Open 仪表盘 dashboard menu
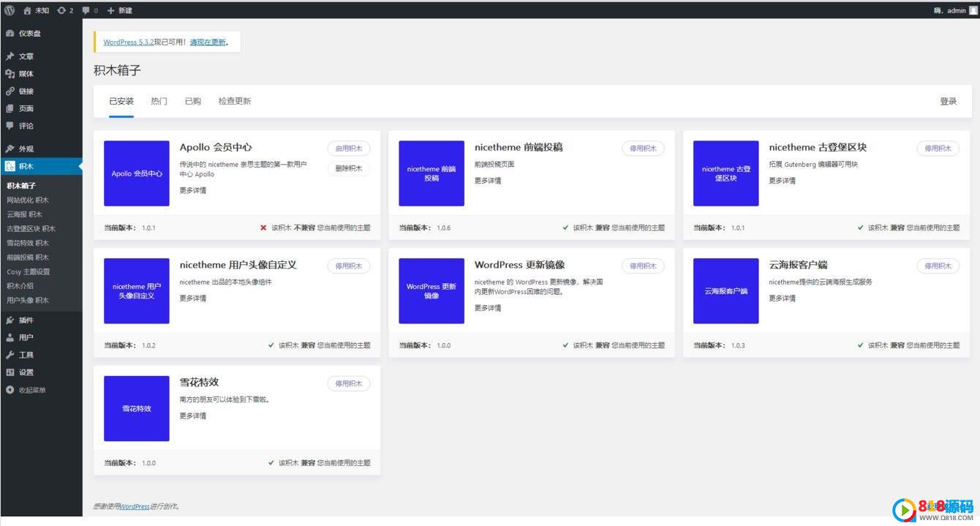Image resolution: width=980 pixels, height=526 pixels. 41,34
